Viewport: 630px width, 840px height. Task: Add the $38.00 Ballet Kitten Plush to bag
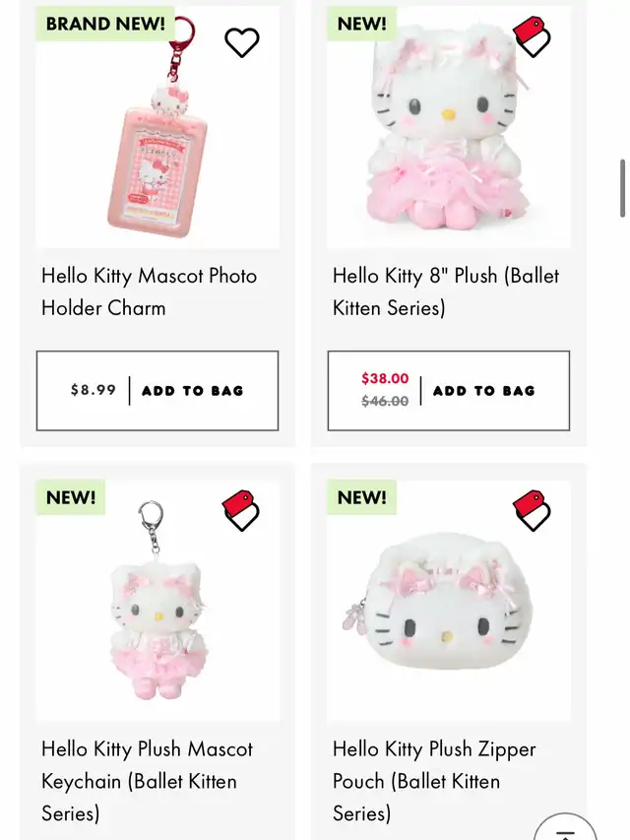point(449,391)
